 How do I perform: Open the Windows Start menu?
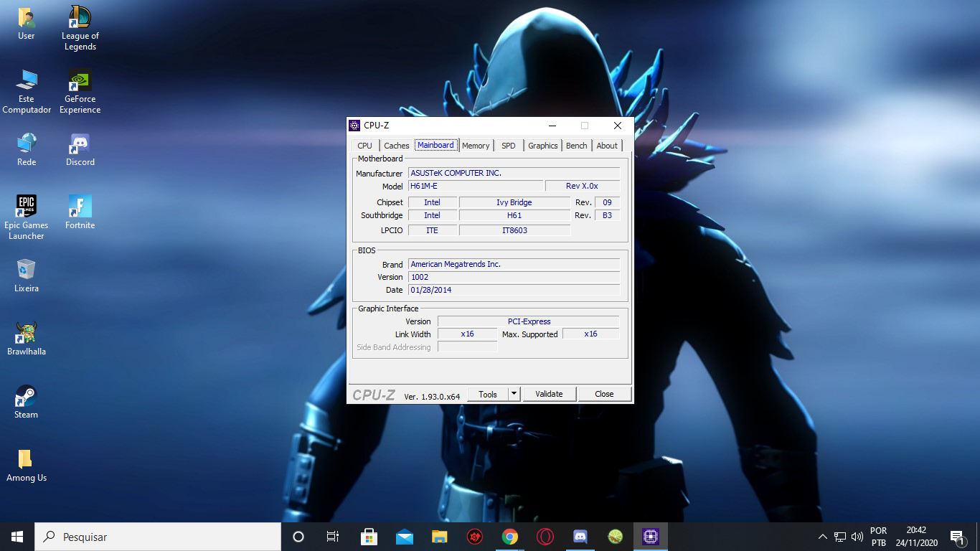click(17, 537)
